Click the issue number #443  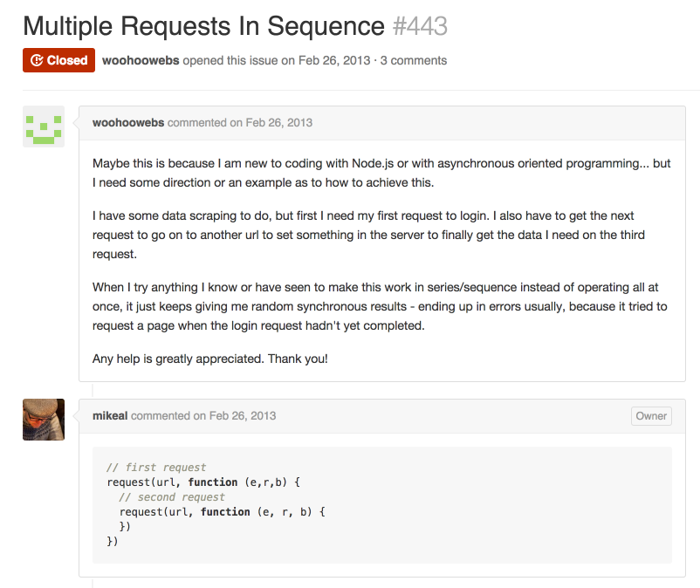click(x=420, y=26)
